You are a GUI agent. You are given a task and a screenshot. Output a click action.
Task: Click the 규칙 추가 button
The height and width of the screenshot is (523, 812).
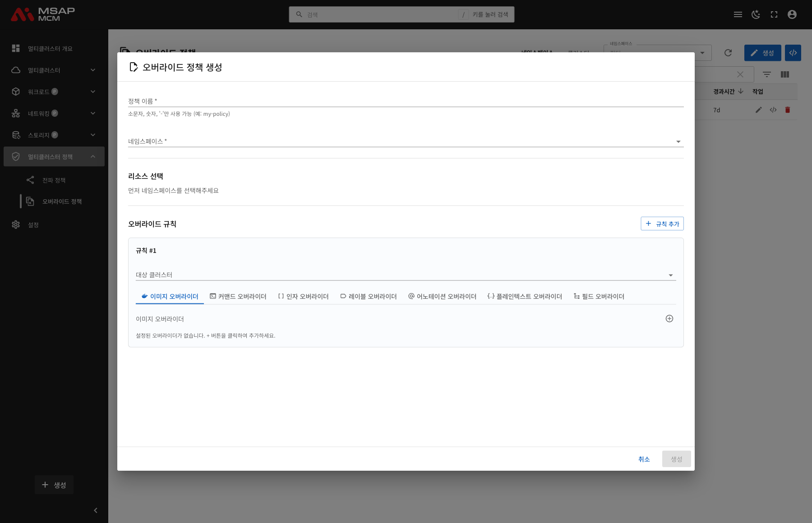coord(662,224)
